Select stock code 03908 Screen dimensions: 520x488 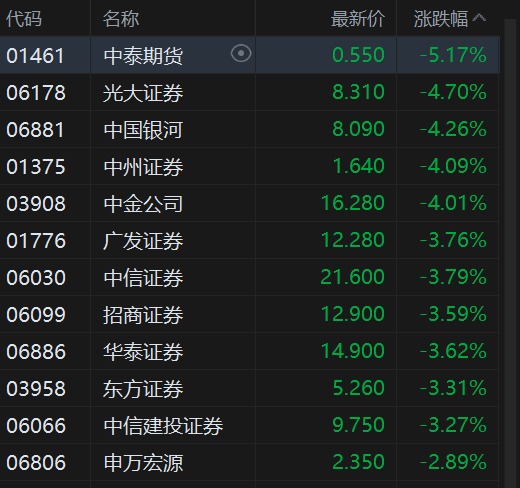coord(36,204)
